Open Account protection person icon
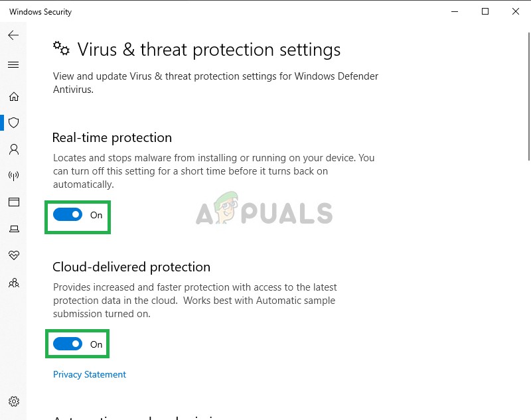 [13, 149]
